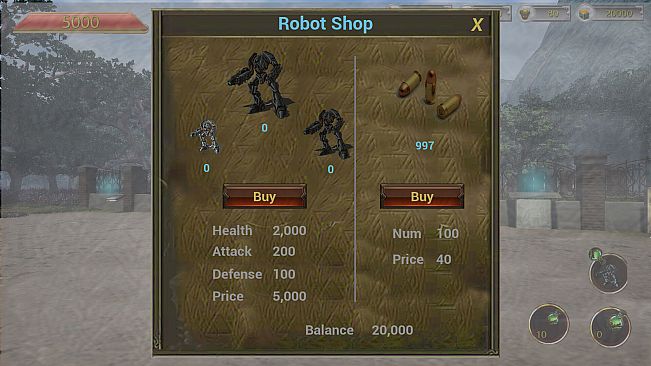Tap the small green gem above robot button
The width and height of the screenshot is (651, 366).
[595, 253]
